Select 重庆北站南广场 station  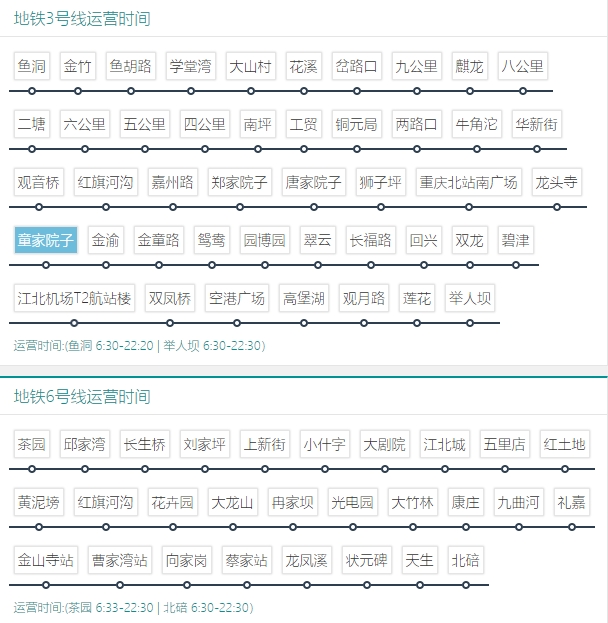tap(469, 183)
